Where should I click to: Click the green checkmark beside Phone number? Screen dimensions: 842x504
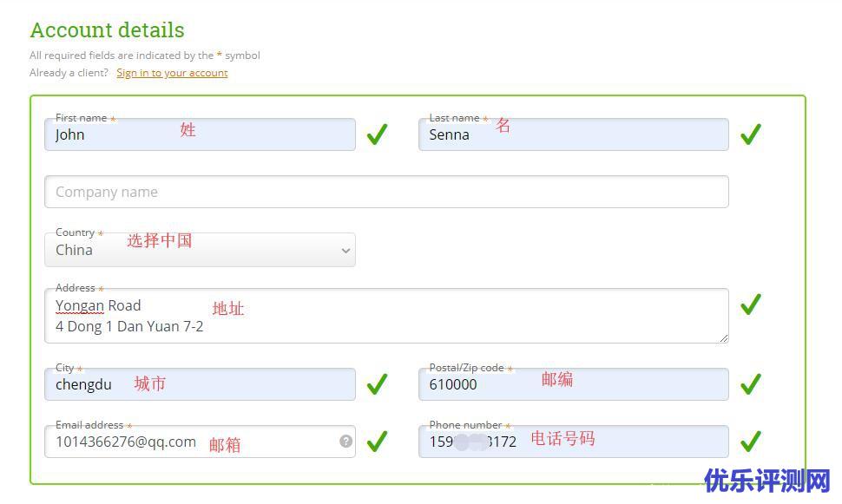pyautogui.click(x=750, y=442)
